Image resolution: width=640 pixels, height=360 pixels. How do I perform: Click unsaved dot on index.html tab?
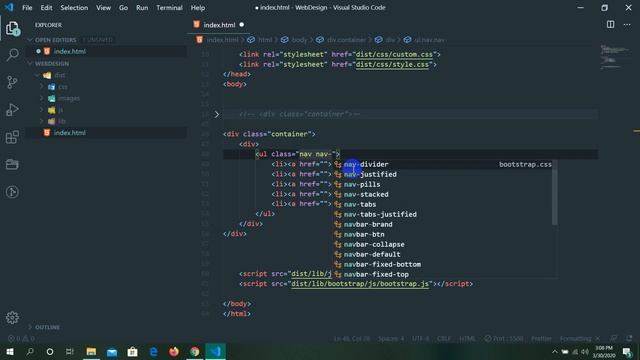(242, 25)
